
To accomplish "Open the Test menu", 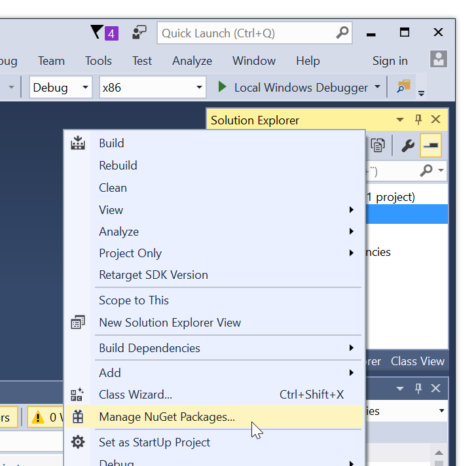I will coord(142,61).
